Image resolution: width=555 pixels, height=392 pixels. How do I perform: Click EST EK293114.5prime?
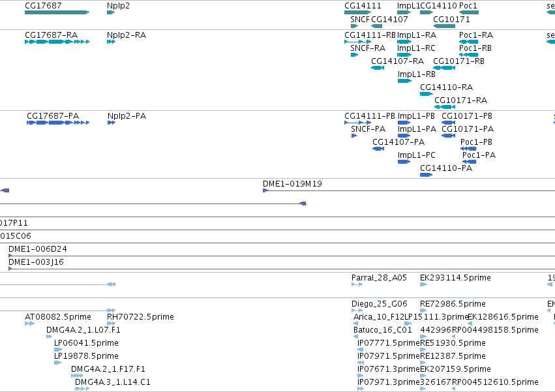pos(423,284)
